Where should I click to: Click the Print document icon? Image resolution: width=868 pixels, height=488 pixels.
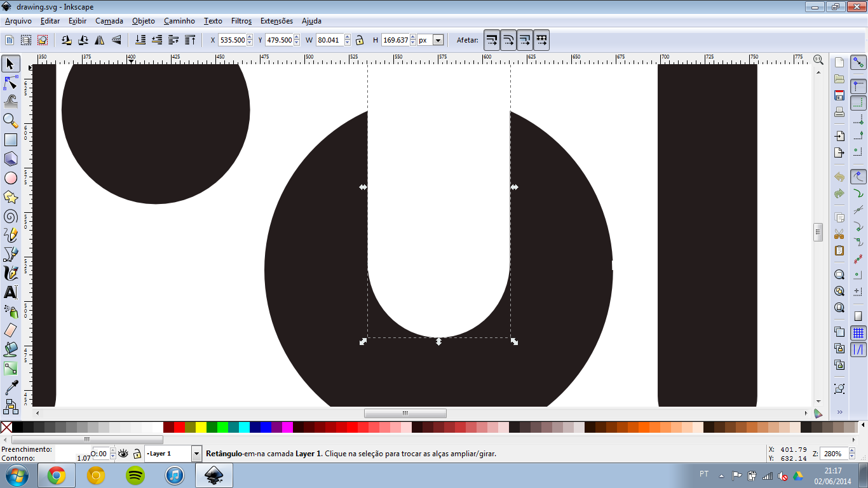pos(839,112)
